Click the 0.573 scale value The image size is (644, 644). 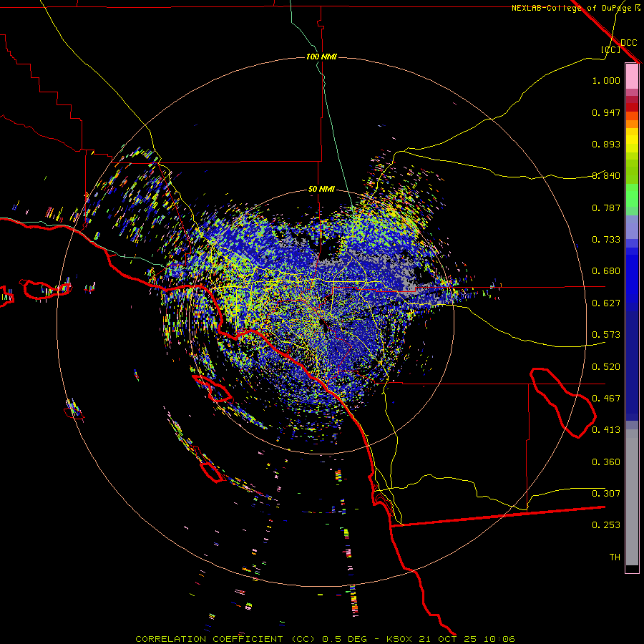tap(606, 335)
